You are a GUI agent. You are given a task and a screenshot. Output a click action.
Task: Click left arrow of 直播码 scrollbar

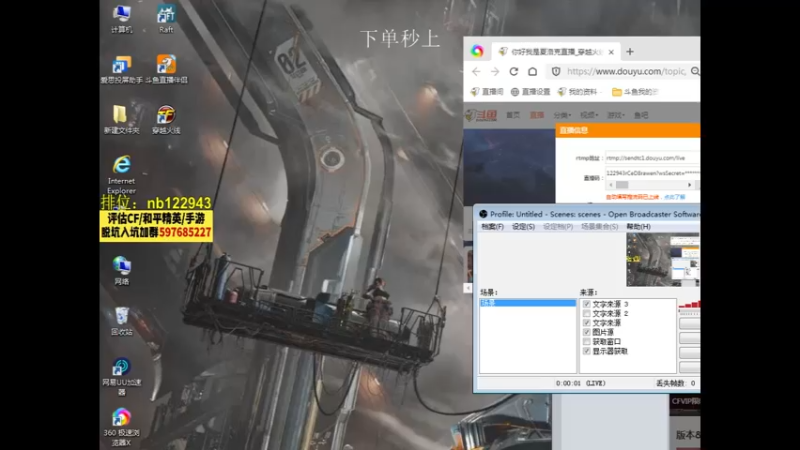pos(610,185)
